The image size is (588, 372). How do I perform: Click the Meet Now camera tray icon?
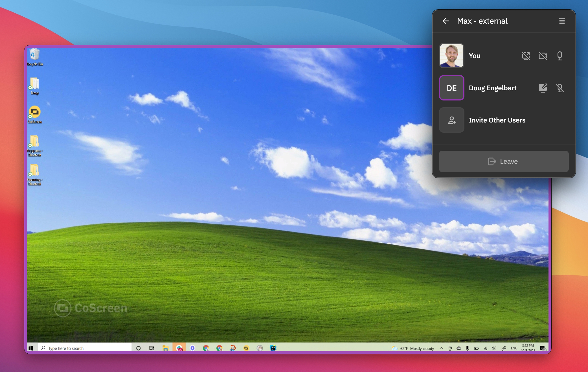[x=450, y=348]
